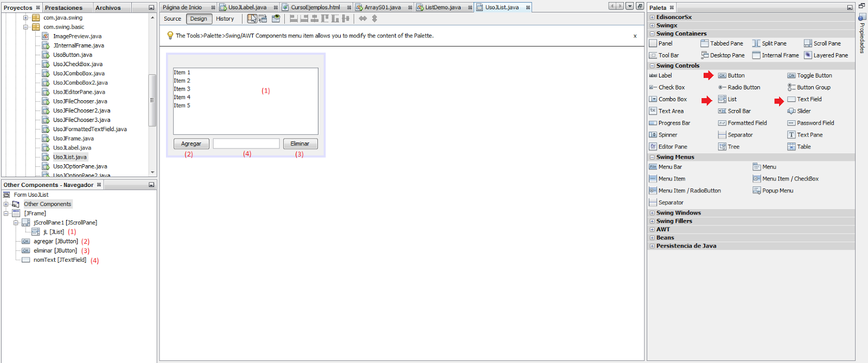Image resolution: width=868 pixels, height=363 pixels.
Task: Open the Propiedades side panel
Action: tap(862, 35)
